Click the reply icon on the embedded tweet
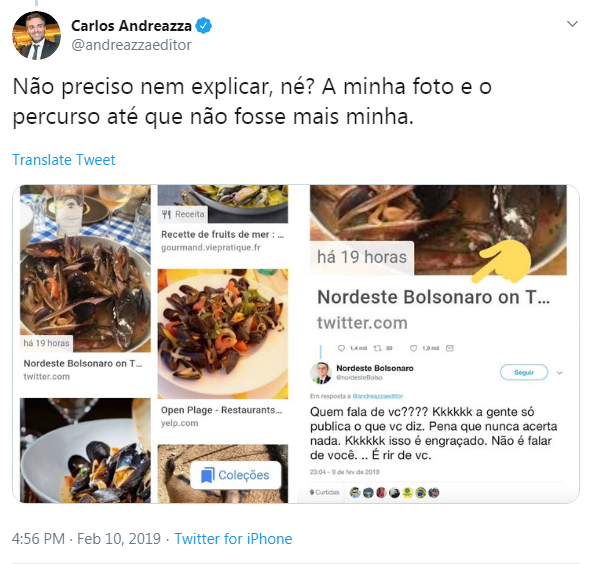 coord(341,348)
